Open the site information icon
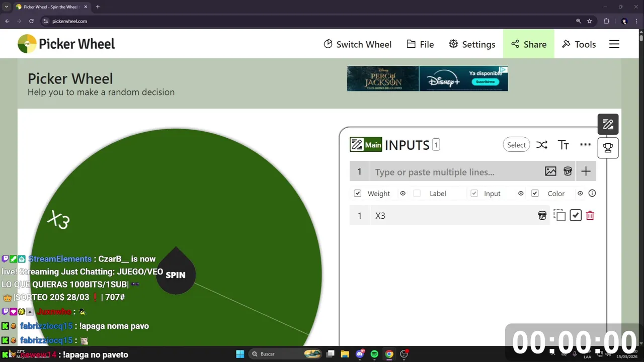The height and width of the screenshot is (362, 644). pos(45,21)
